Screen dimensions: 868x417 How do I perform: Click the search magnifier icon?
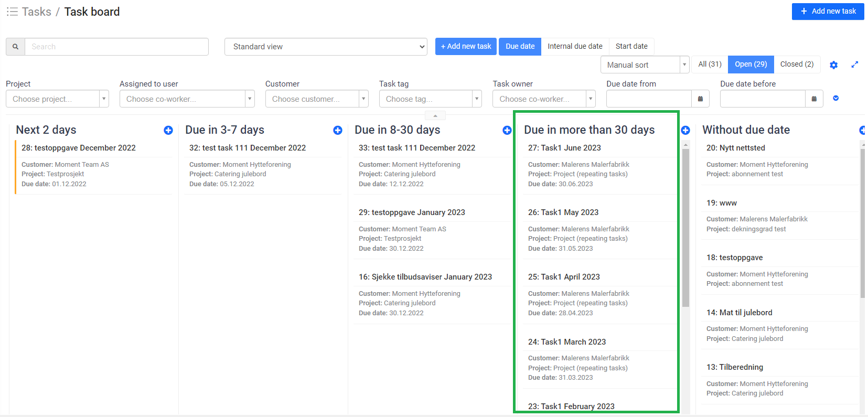pyautogui.click(x=15, y=47)
